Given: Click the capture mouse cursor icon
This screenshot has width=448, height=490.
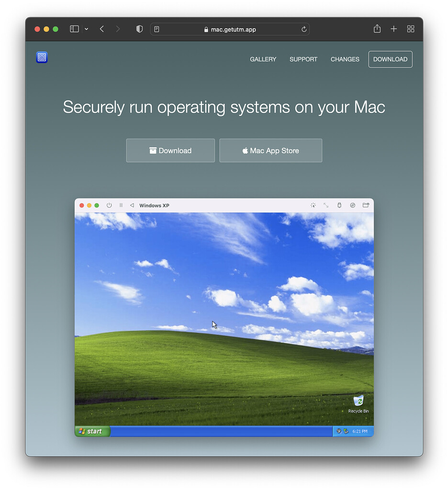Looking at the screenshot, I should click(x=313, y=205).
